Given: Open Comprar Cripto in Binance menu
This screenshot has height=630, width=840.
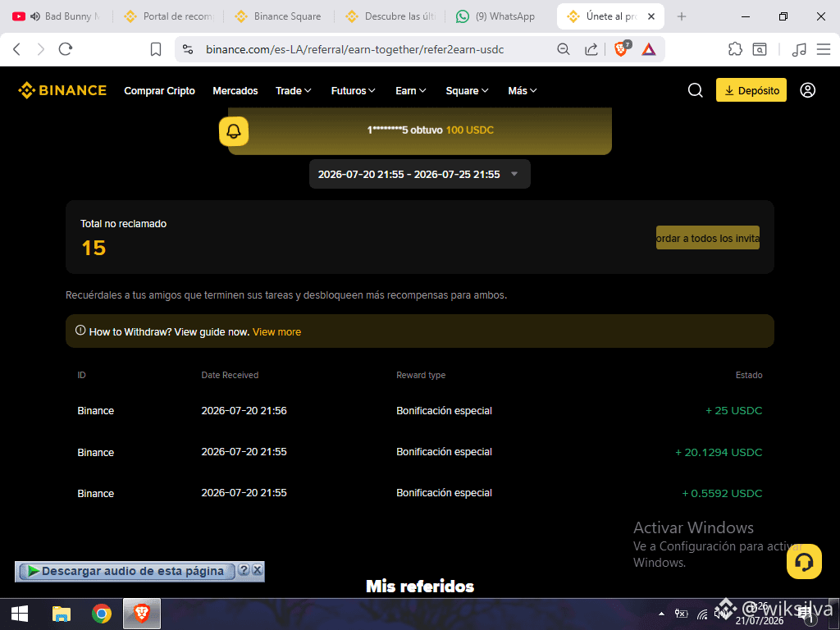Looking at the screenshot, I should tap(160, 91).
